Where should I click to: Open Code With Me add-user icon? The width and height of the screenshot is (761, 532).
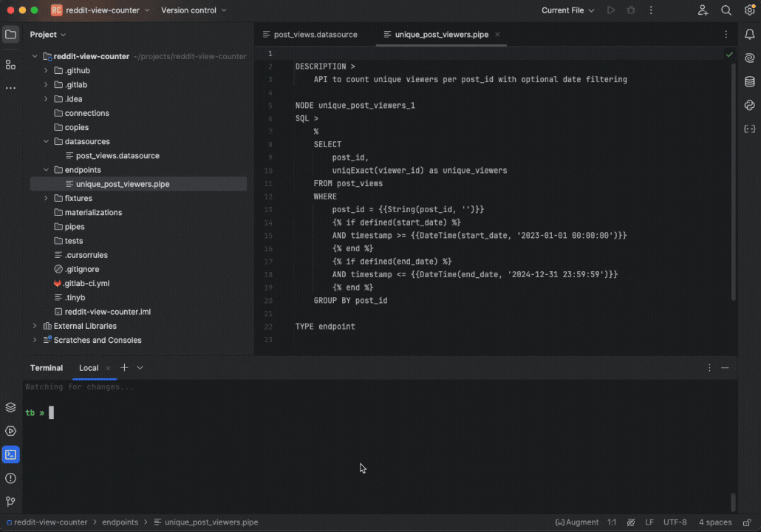click(703, 10)
